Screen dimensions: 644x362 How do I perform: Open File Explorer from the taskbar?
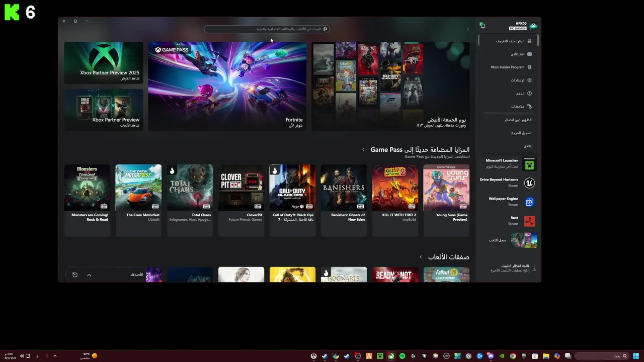point(545,356)
